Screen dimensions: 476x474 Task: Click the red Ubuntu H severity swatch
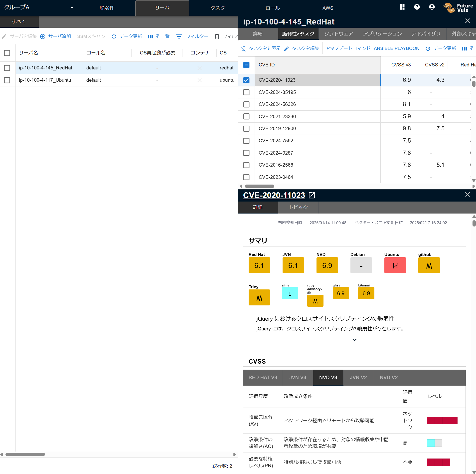(x=395, y=265)
